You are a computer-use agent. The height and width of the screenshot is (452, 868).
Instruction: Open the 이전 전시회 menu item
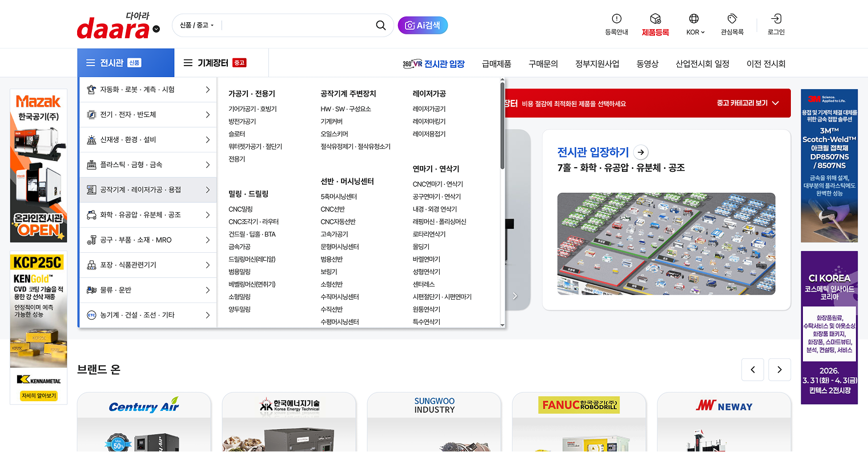coord(766,64)
